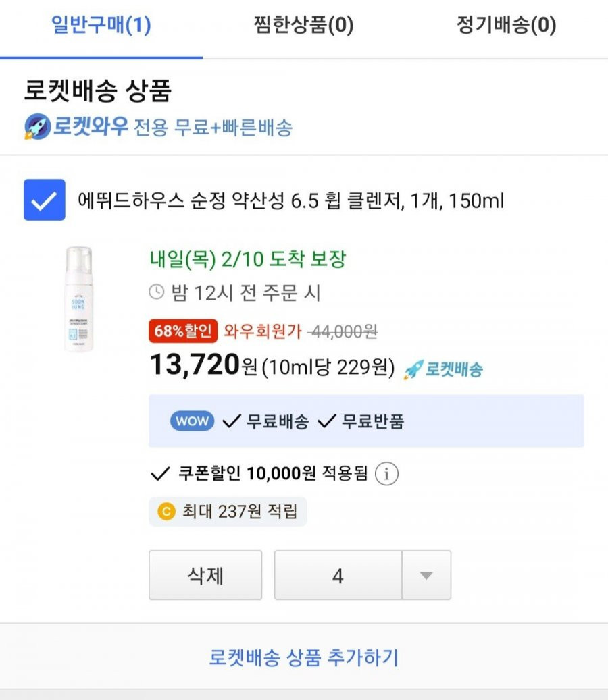
Task: Open the product title 에뛰드하우스 순정 약산성
Action: (x=290, y=200)
